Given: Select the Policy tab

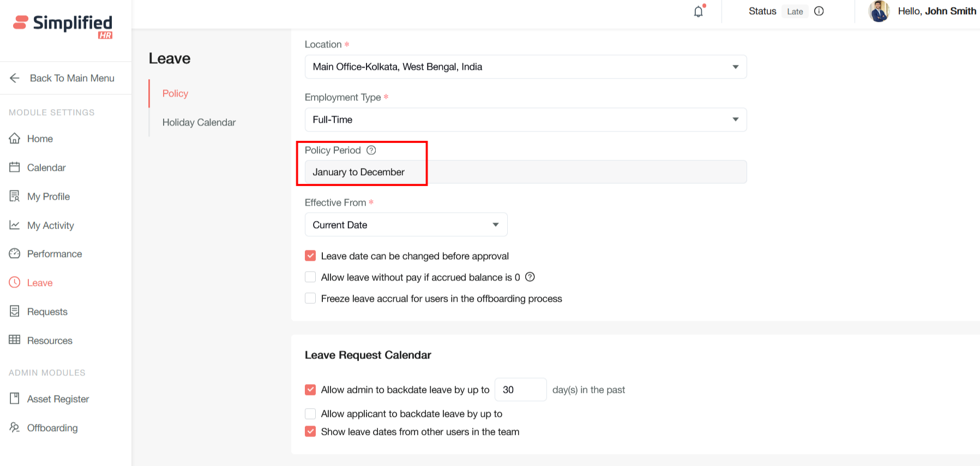Looking at the screenshot, I should click(x=175, y=93).
